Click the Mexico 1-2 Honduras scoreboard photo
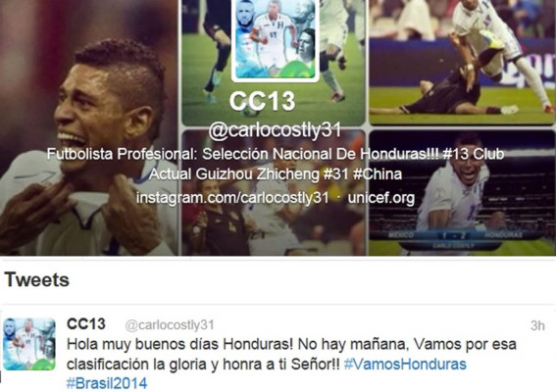This screenshot has height=392, width=556. click(x=462, y=193)
